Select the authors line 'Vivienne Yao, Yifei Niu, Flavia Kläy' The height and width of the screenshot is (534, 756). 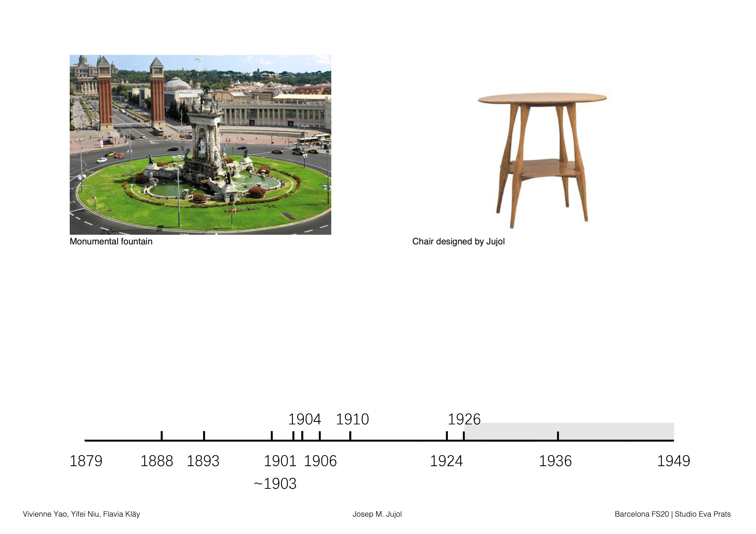pos(81,514)
